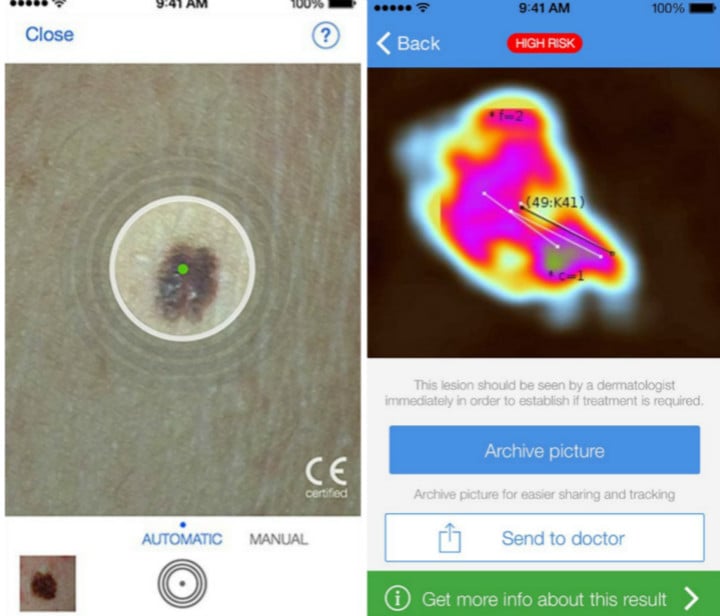Click the (49:K41) label on the heatmap

(x=555, y=202)
